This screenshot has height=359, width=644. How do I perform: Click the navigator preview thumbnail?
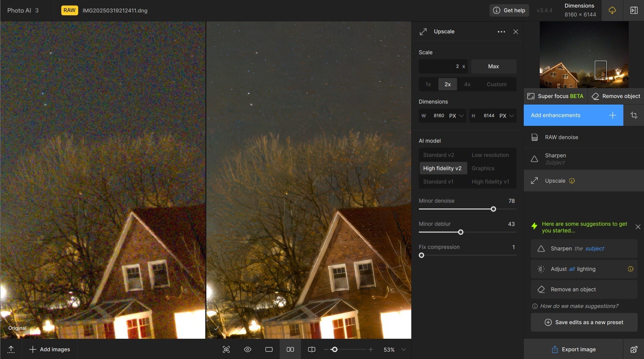click(x=584, y=55)
